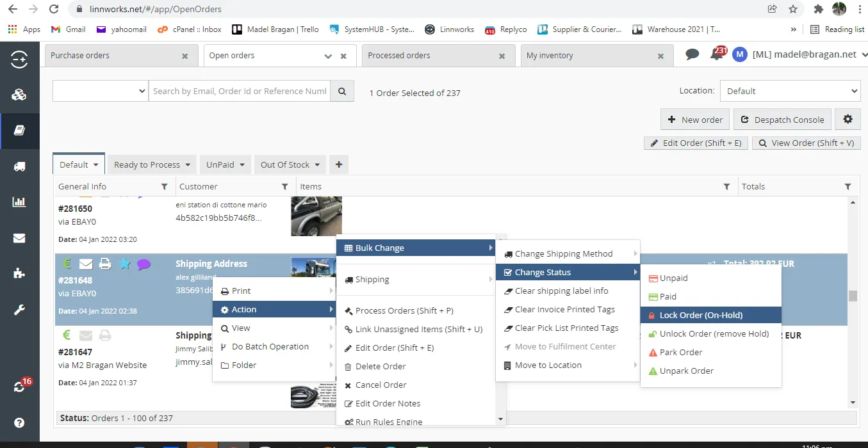
Task: Click purple comment icon on order #281648
Action: tap(144, 264)
